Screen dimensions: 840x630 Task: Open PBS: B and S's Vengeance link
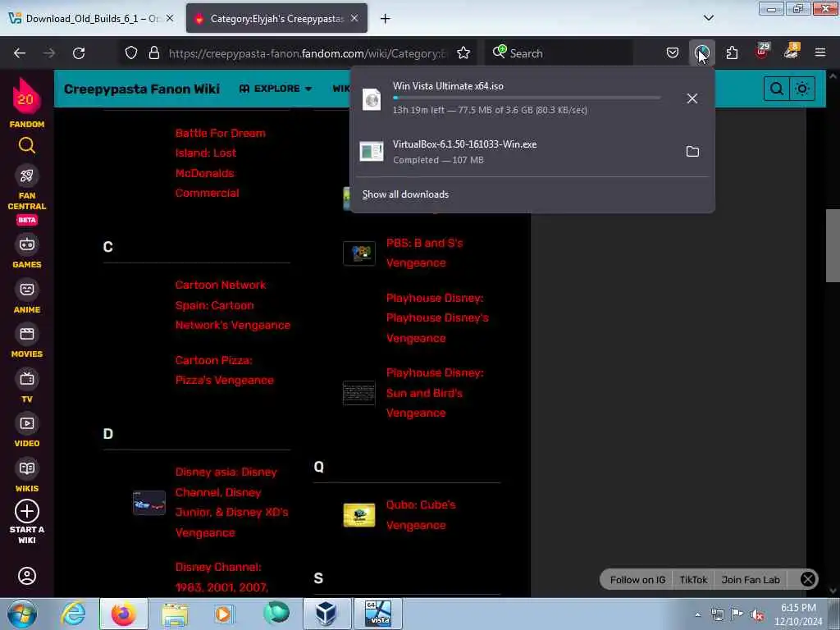(x=424, y=253)
